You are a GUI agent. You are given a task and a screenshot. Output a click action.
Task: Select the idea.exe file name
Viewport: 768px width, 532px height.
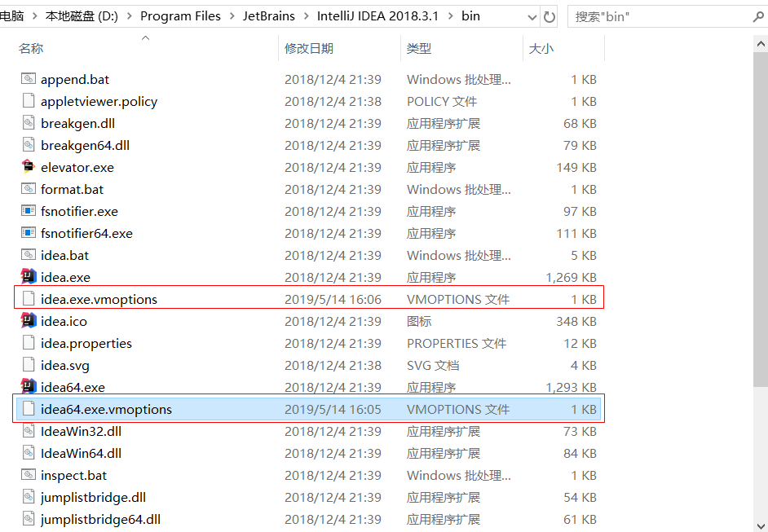[x=66, y=278]
